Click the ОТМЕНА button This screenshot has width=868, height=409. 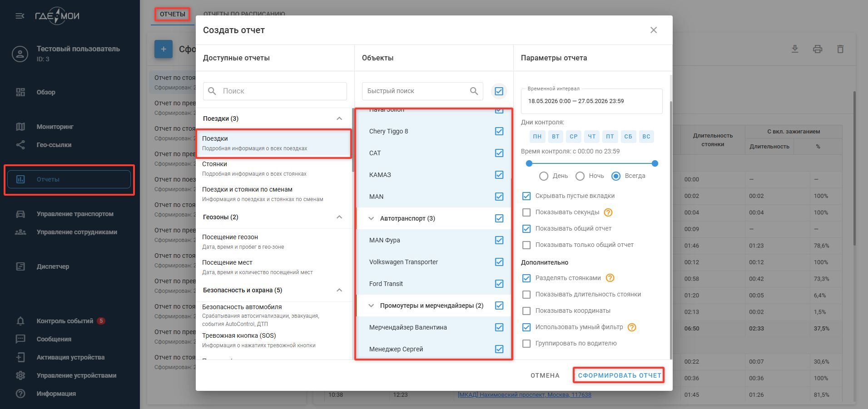click(545, 375)
